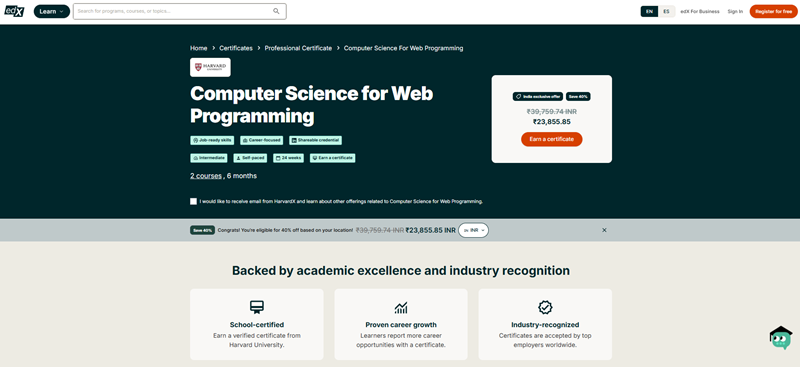Click the search magnifier icon
Screen dimensions: 800x367
pyautogui.click(x=276, y=11)
